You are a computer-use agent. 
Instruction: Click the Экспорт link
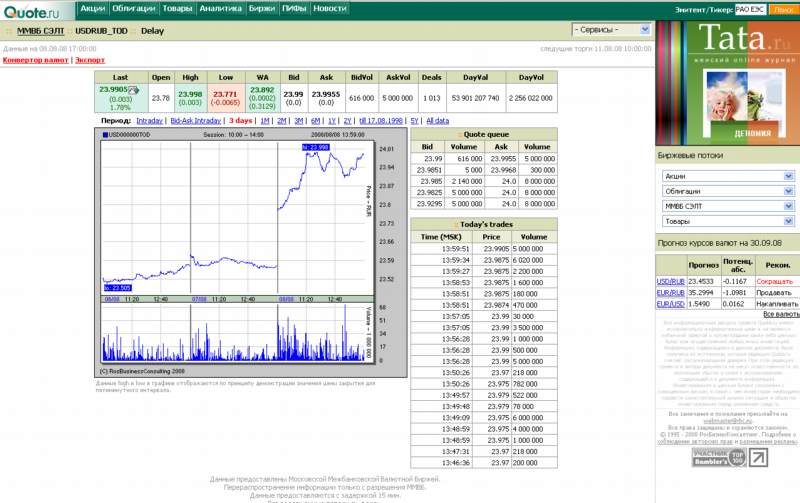coord(90,60)
